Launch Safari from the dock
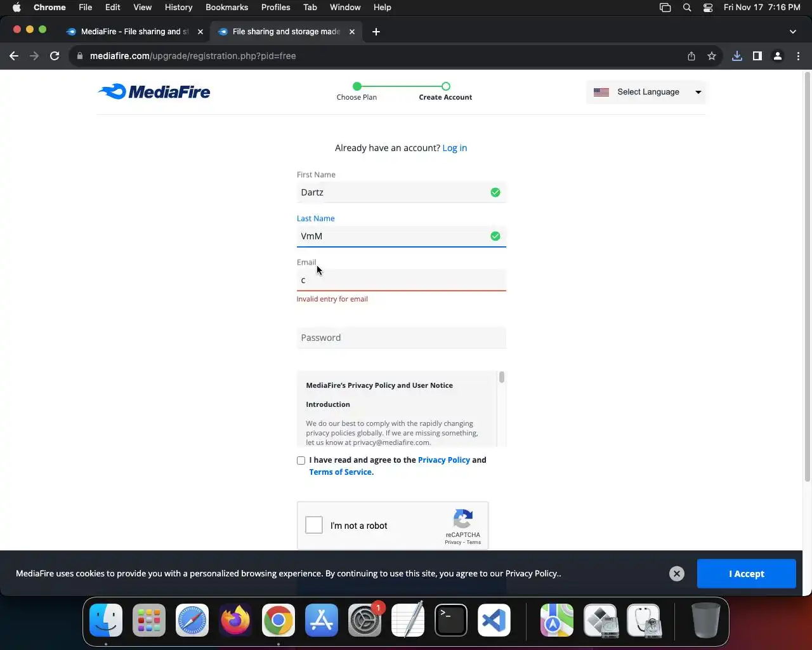 [192, 620]
